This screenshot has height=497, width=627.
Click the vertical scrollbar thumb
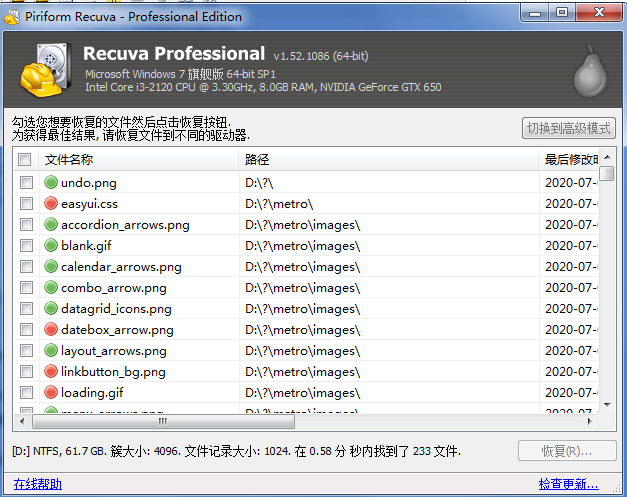coord(607,174)
